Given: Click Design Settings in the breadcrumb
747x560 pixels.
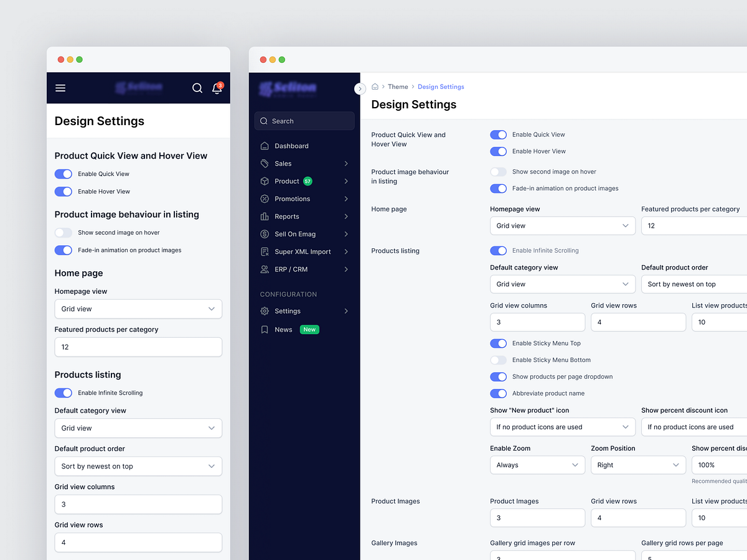Looking at the screenshot, I should tap(441, 86).
